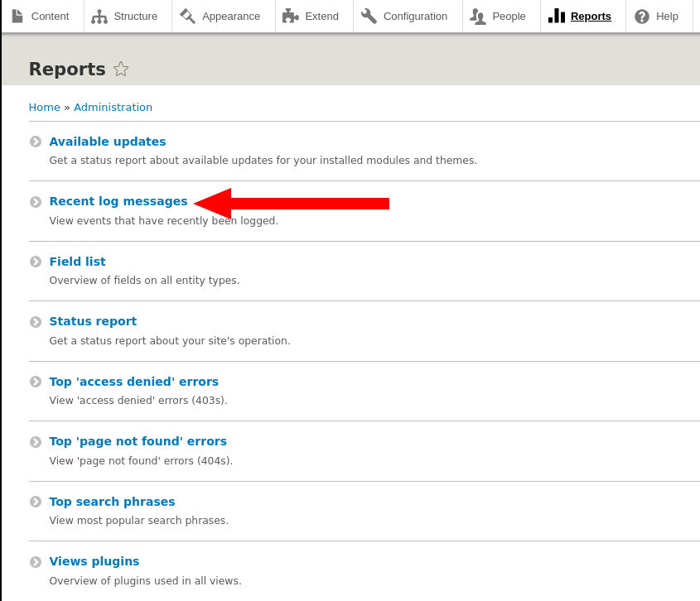Viewport: 700px width, 601px height.
Task: Expand the chevron beside Views plugins
Action: point(35,561)
